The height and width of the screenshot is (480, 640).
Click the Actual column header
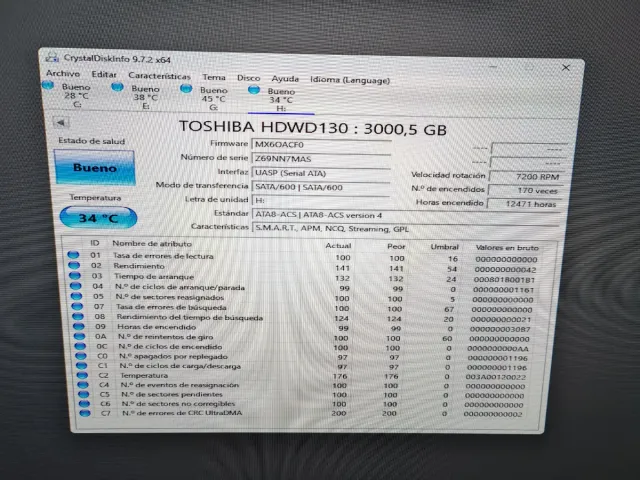(x=338, y=246)
